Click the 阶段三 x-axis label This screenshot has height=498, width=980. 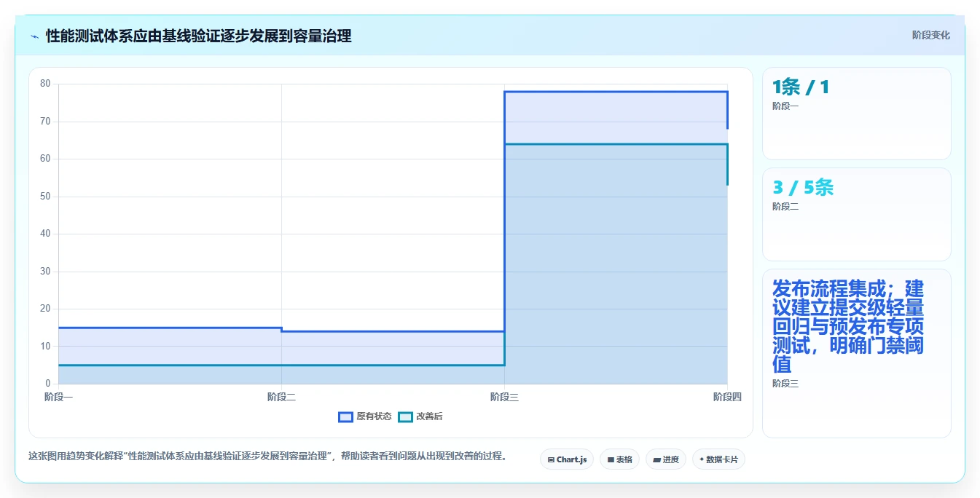(x=504, y=397)
